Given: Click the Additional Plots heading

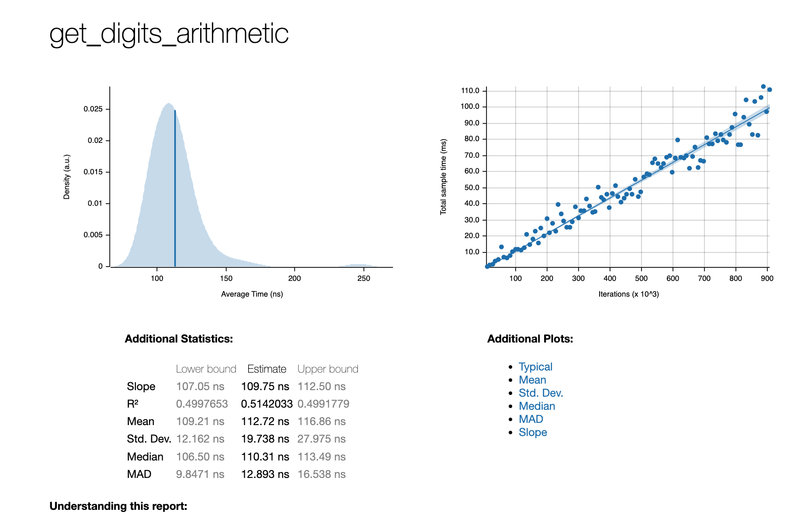Looking at the screenshot, I should point(530,339).
